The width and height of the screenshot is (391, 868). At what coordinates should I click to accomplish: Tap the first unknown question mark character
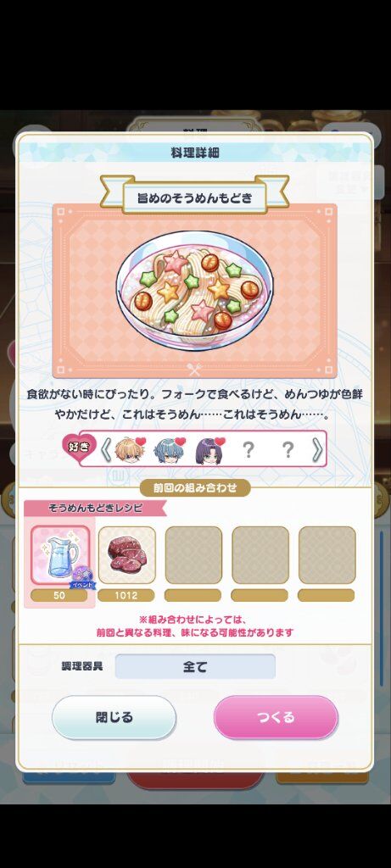249,450
